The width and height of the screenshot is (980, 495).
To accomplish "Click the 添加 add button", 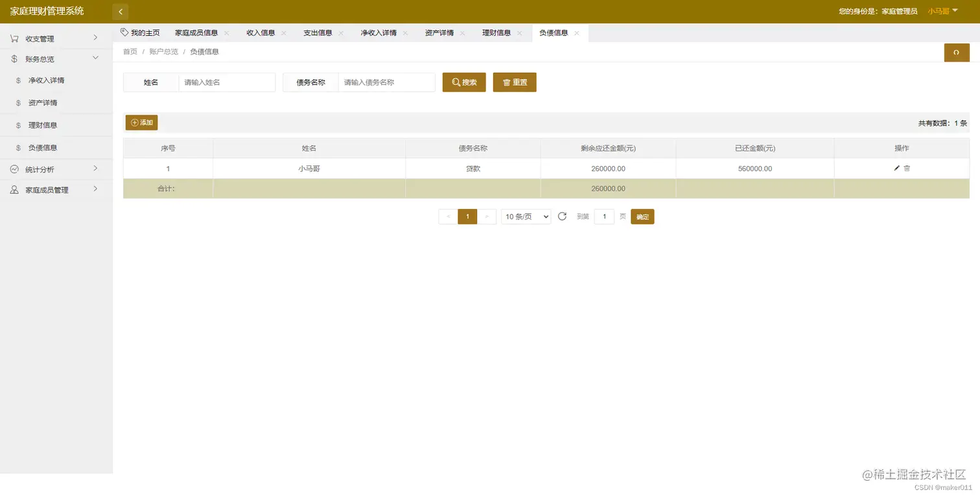I will 141,123.
